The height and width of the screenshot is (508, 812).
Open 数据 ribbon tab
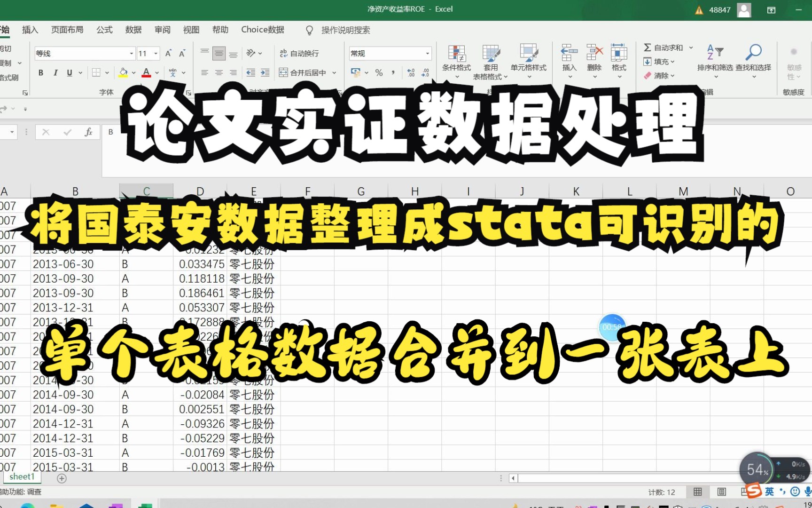click(x=133, y=30)
